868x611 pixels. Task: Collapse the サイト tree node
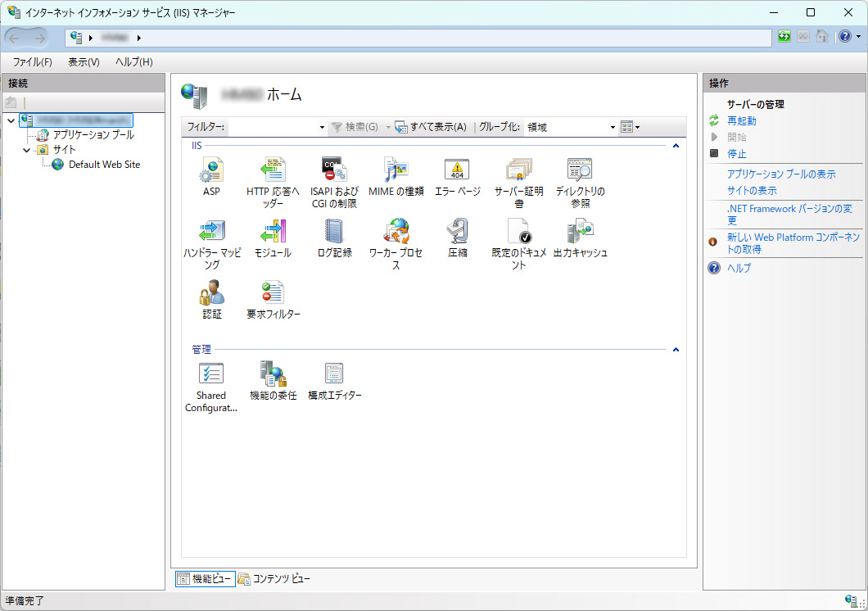[x=27, y=150]
